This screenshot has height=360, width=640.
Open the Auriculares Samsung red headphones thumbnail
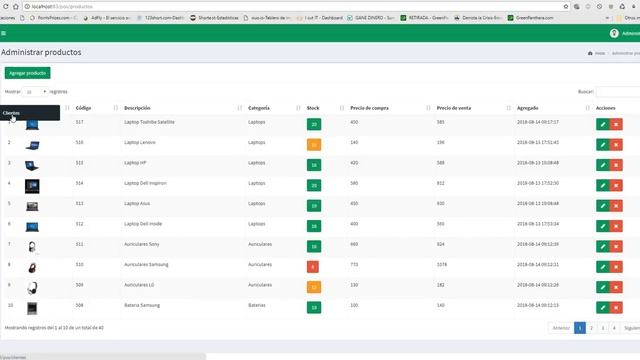[x=32, y=267]
